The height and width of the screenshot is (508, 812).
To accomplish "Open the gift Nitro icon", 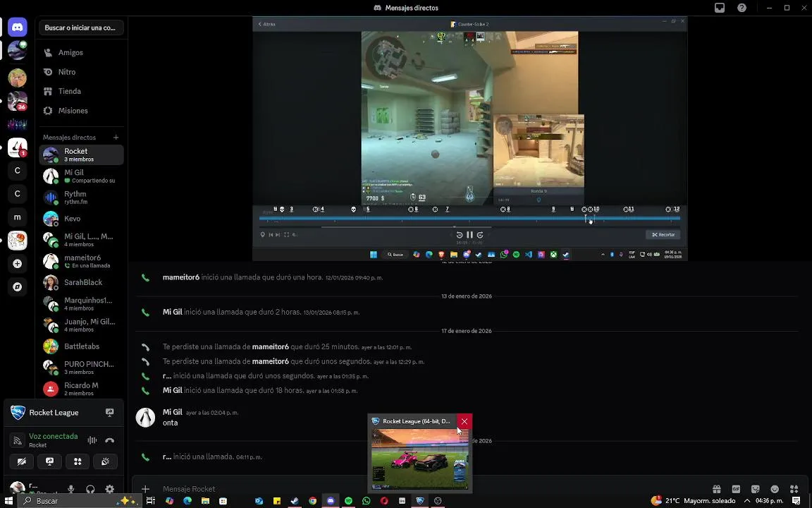I will (x=717, y=489).
